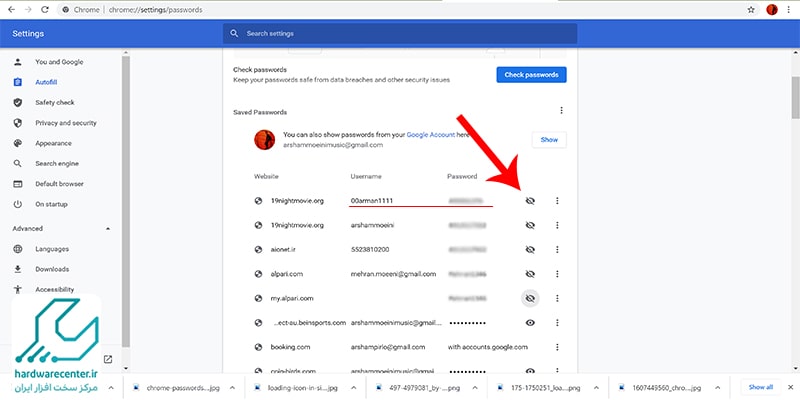Click Show all downloads button
The width and height of the screenshot is (800, 400).
click(761, 387)
